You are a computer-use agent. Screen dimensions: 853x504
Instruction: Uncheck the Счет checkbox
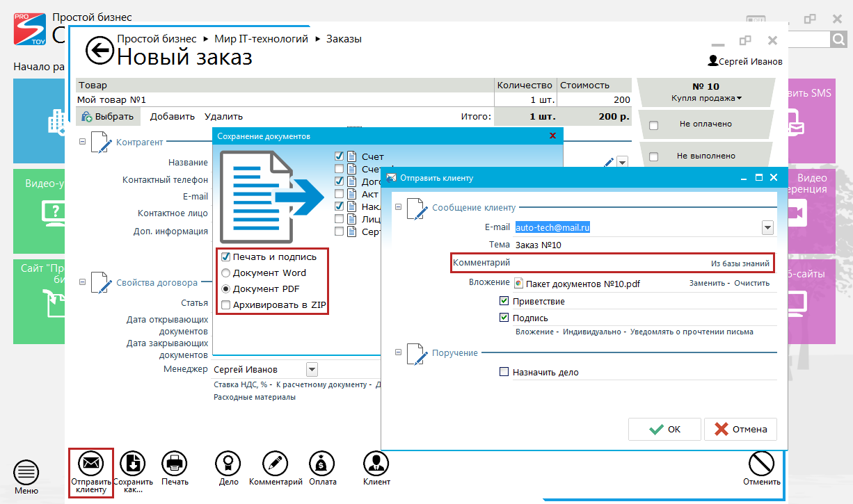click(339, 156)
